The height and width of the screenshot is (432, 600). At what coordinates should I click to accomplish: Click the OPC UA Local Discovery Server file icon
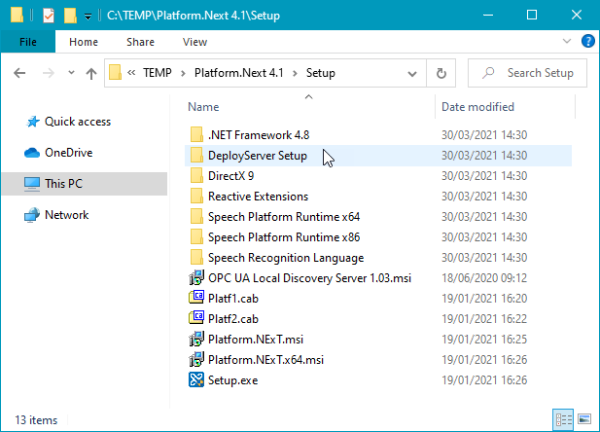[196, 277]
